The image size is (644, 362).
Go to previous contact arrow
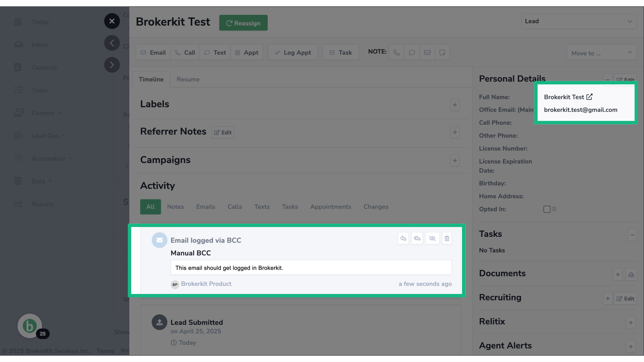(x=112, y=43)
